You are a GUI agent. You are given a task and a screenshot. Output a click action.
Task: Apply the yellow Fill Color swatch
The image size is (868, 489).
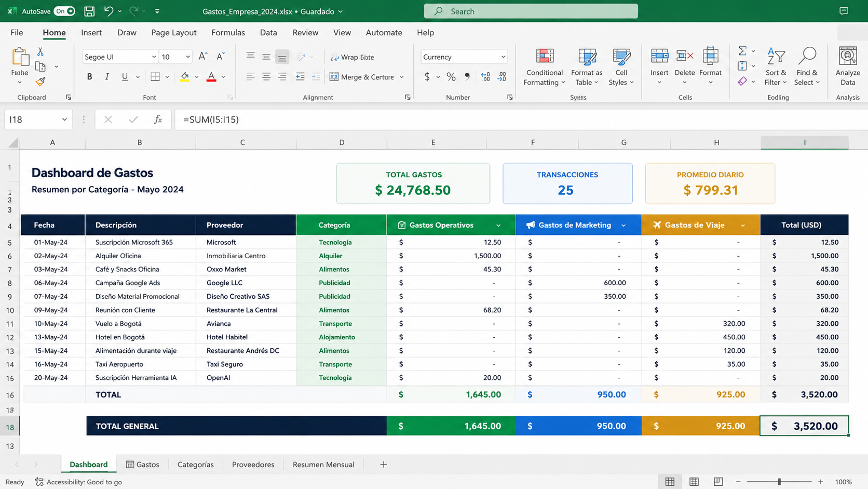(184, 77)
